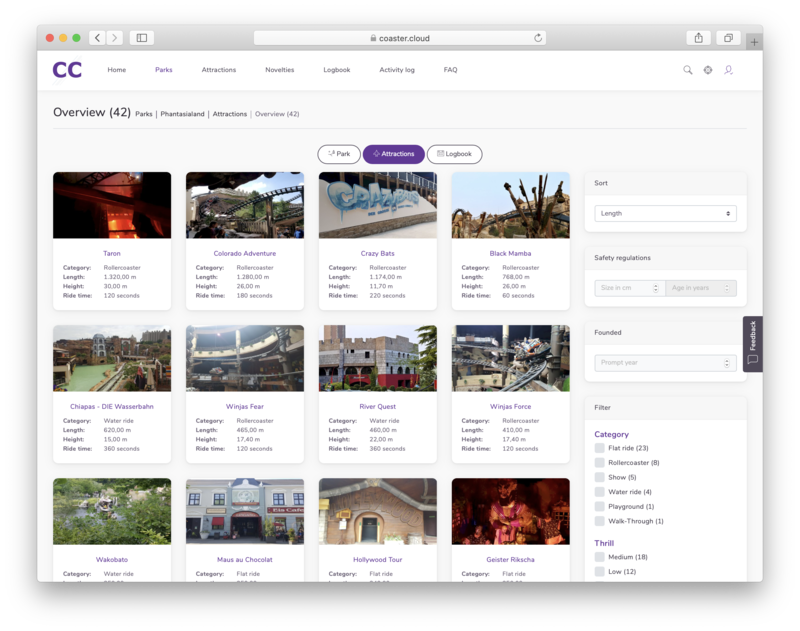Viewport: 800px width, 631px height.
Task: Open the Winjas Fear link
Action: coord(245,407)
